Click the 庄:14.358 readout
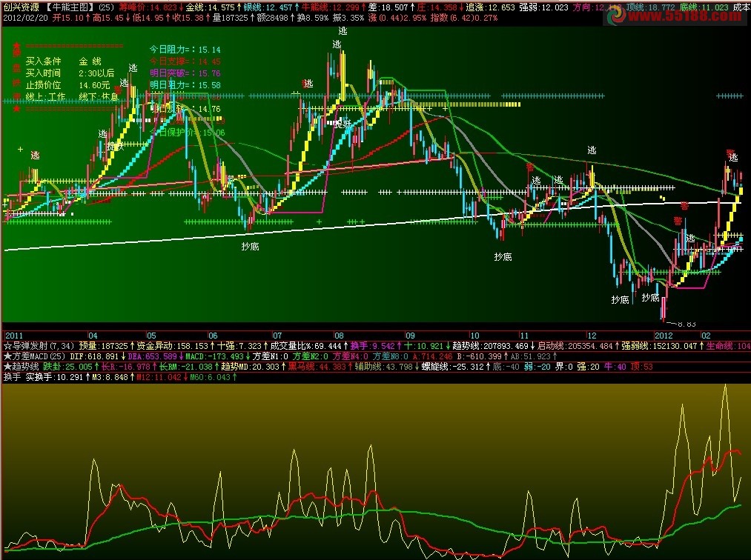Image resolution: width=751 pixels, height=560 pixels. (437, 7)
